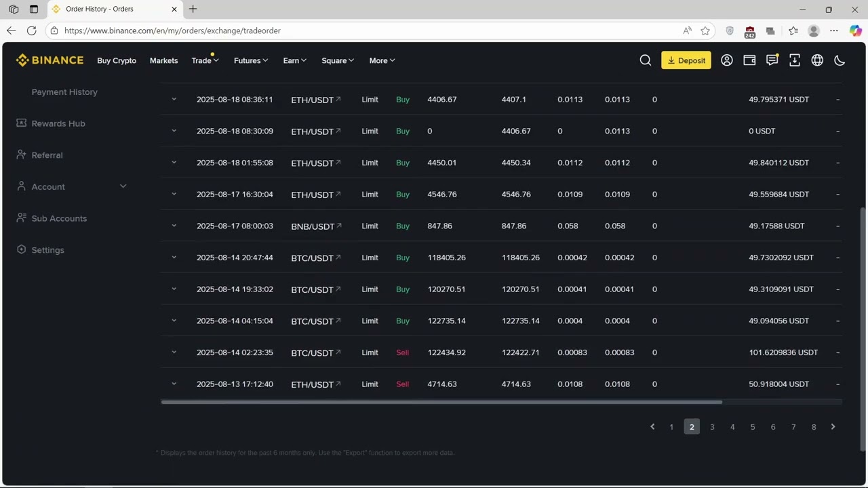Open the Square dropdown menu
Image resolution: width=868 pixels, height=488 pixels.
338,60
